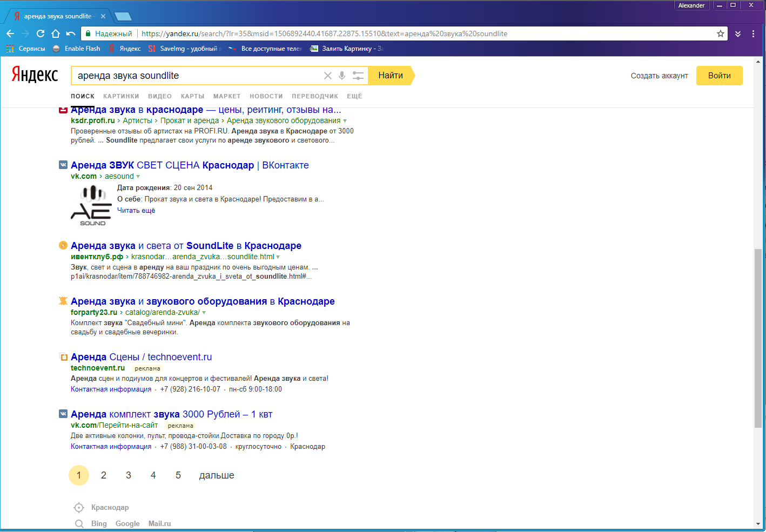766x532 pixels.
Task: Start voice search with the microphone icon
Action: [x=342, y=76]
